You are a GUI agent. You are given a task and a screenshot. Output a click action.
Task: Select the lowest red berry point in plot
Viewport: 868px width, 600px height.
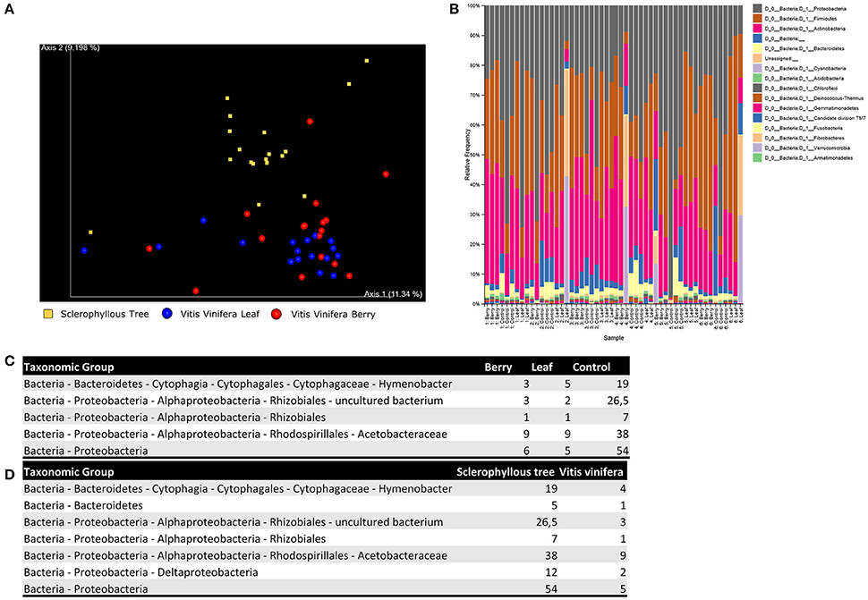[x=196, y=291]
